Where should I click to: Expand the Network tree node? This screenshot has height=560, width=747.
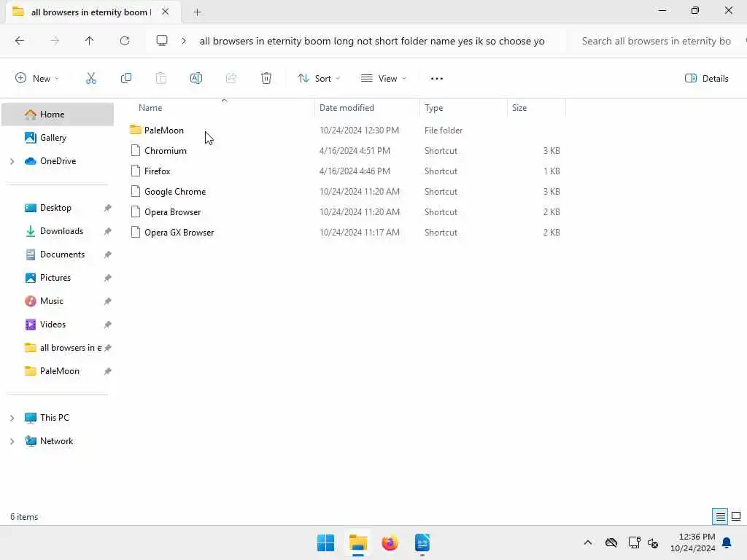point(12,441)
